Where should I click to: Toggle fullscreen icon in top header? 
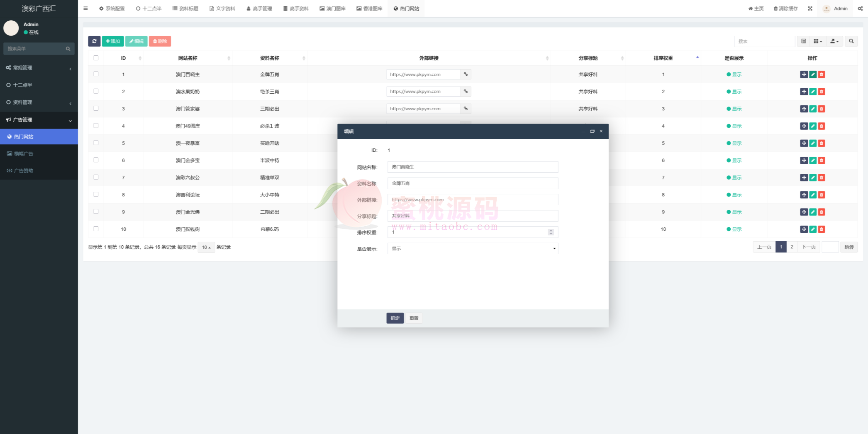point(810,8)
